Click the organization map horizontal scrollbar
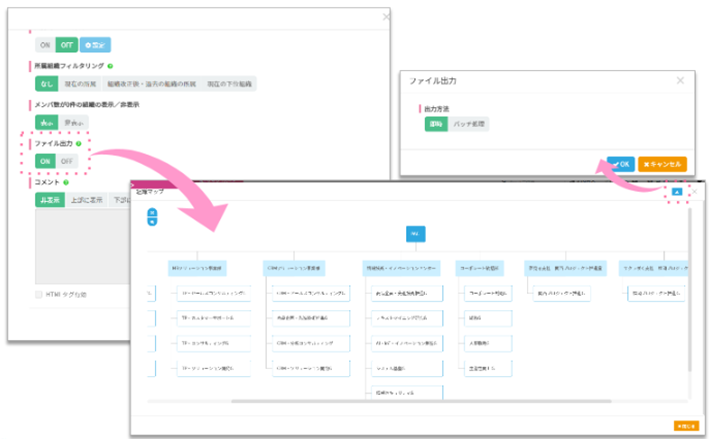 coord(421,401)
